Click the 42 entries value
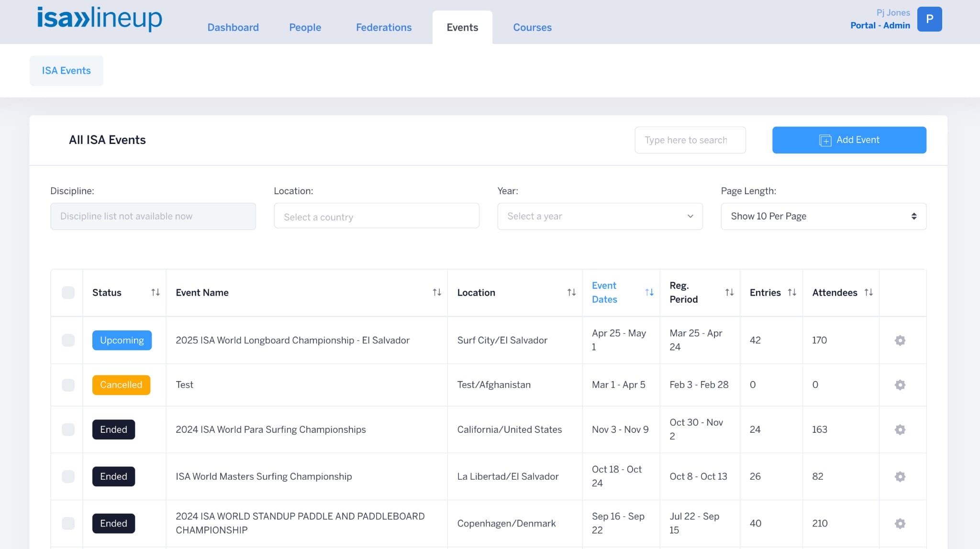 [755, 340]
